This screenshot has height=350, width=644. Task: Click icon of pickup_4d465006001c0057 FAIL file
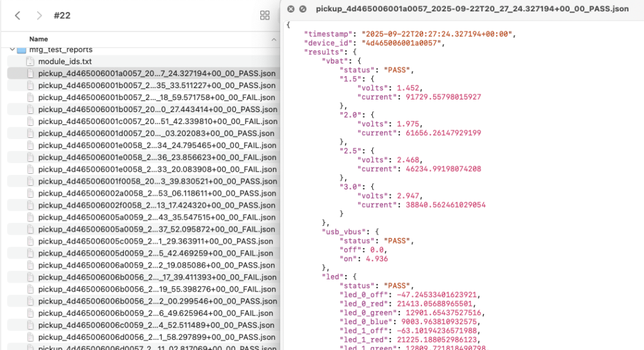pyautogui.click(x=31, y=121)
